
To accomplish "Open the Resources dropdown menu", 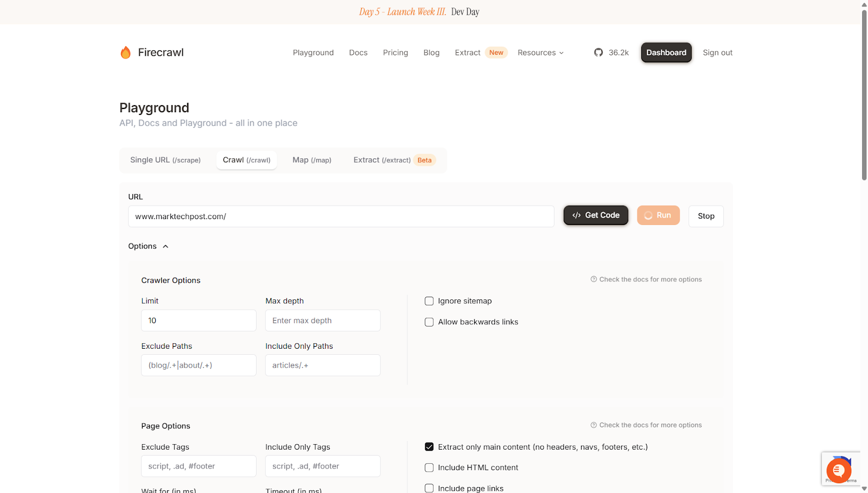I will tap(541, 53).
